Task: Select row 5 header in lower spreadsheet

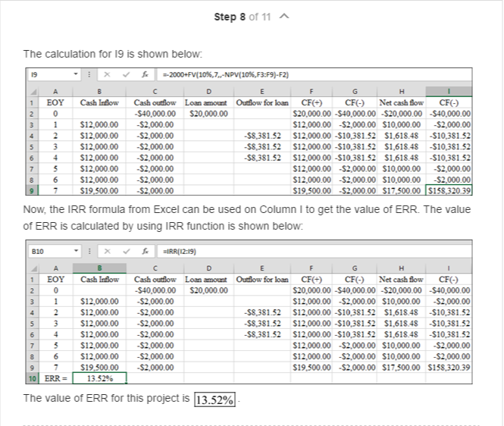Action: tap(32, 324)
